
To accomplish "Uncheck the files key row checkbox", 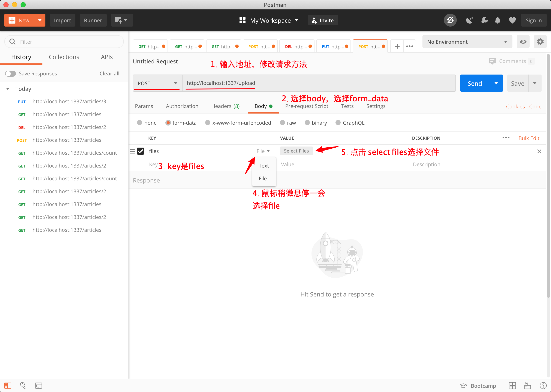I will click(141, 151).
